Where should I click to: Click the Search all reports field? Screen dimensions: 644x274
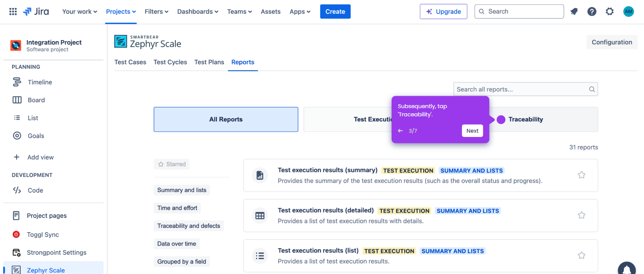click(526, 89)
